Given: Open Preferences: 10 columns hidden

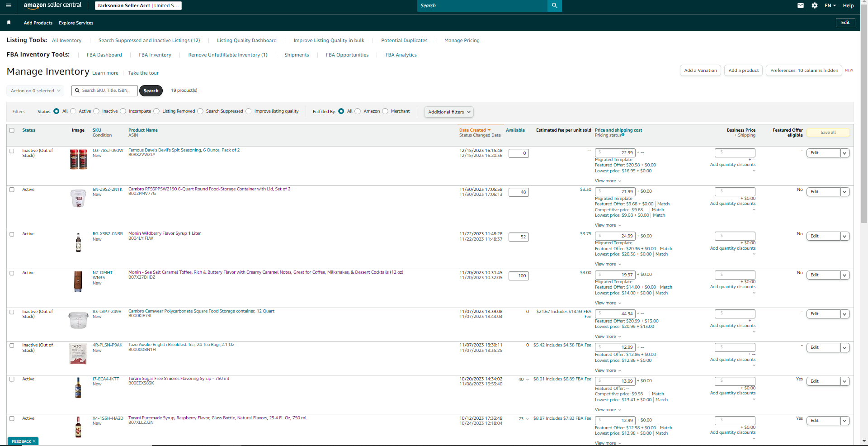Looking at the screenshot, I should click(804, 71).
